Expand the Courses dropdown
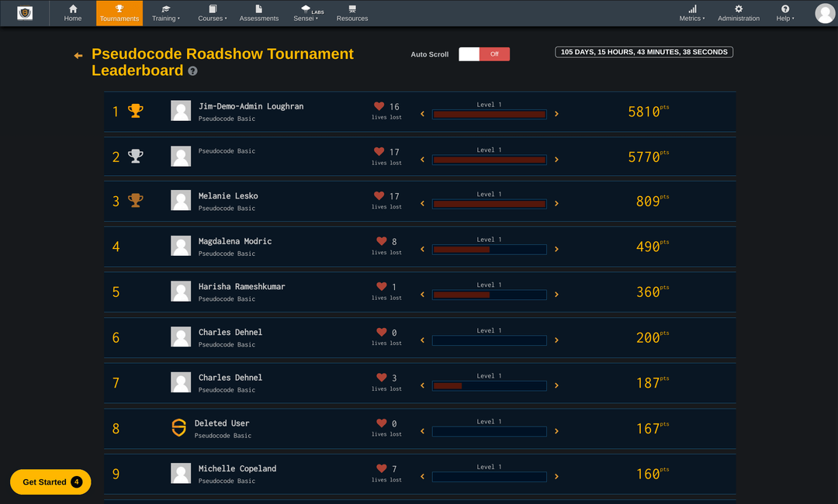The width and height of the screenshot is (838, 504). pyautogui.click(x=211, y=12)
